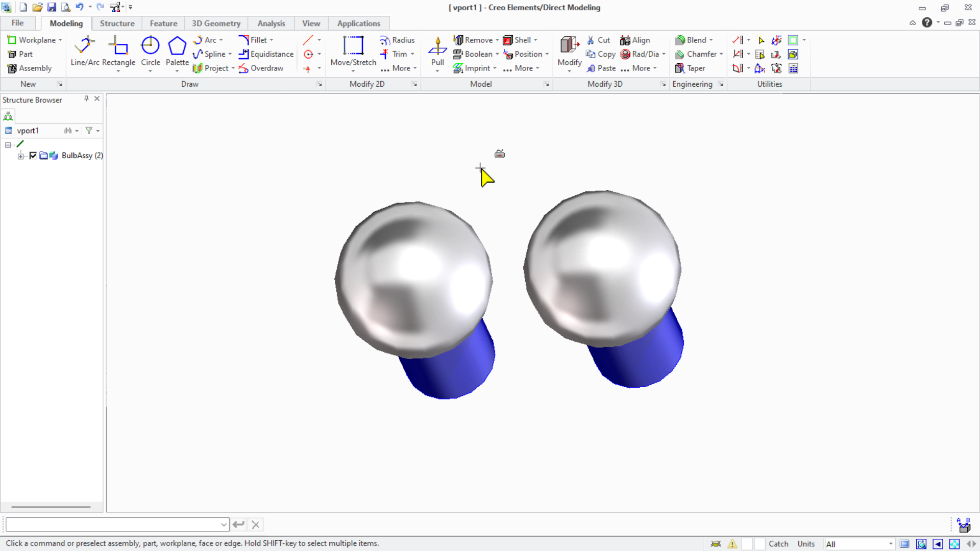The image size is (980, 551).
Task: Open the Workplane dropdown arrow
Action: 60,40
